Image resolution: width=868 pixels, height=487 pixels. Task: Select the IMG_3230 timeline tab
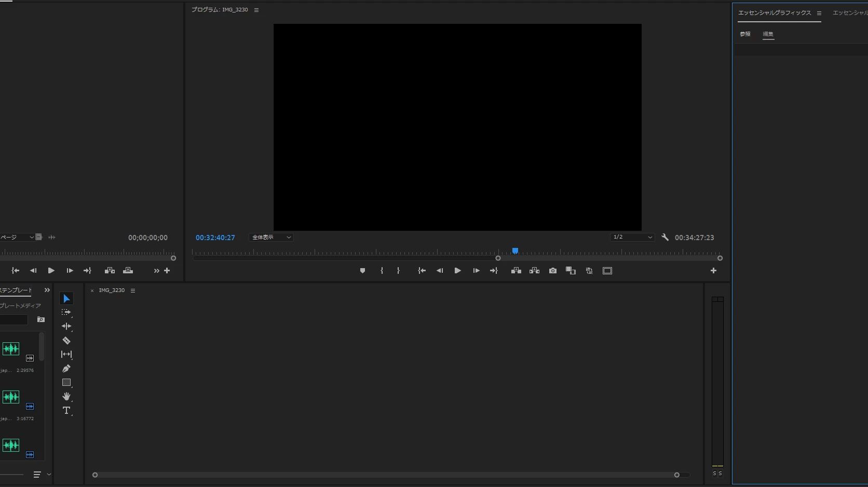112,290
